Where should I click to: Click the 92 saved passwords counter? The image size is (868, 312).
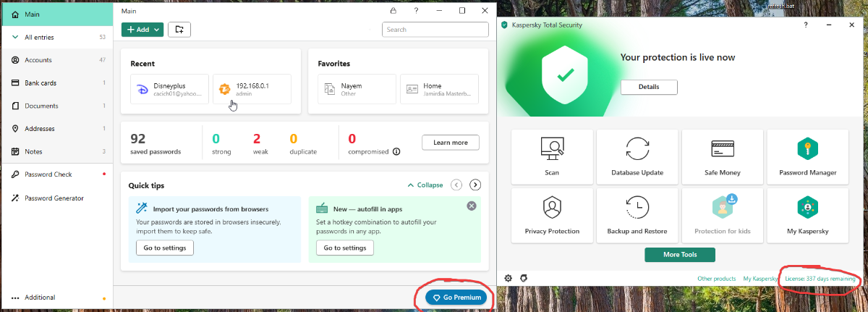(156, 143)
